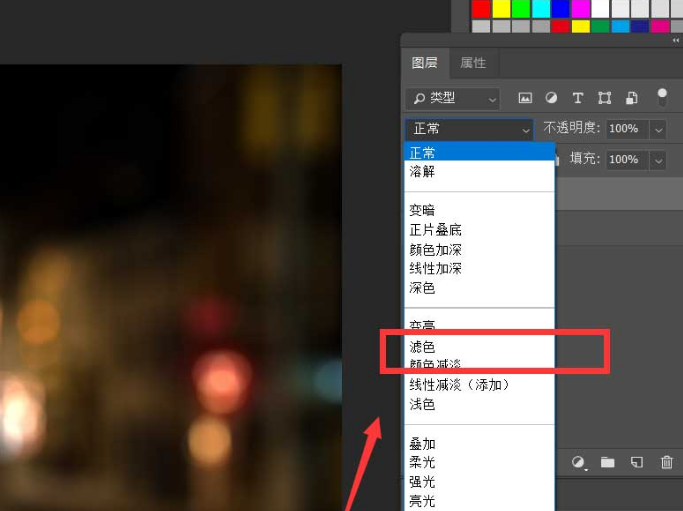Click the blurred bokeh image canvas
This screenshot has height=511, width=683.
(171, 288)
